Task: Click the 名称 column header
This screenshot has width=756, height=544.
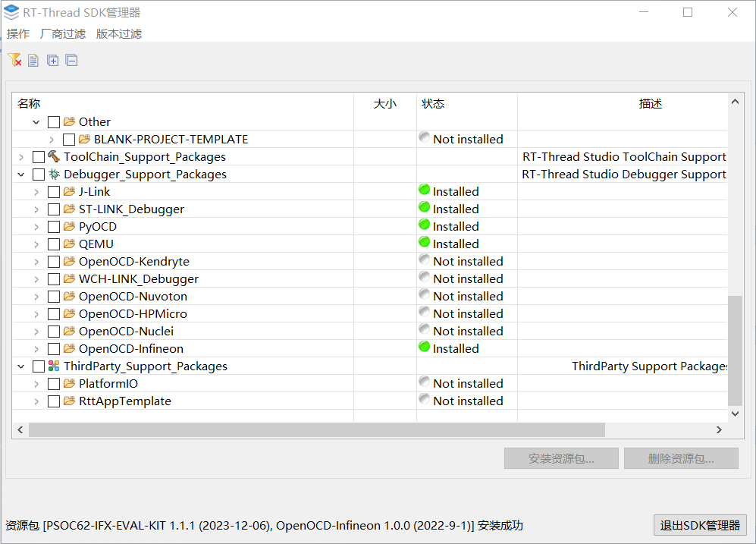Action: (183, 103)
